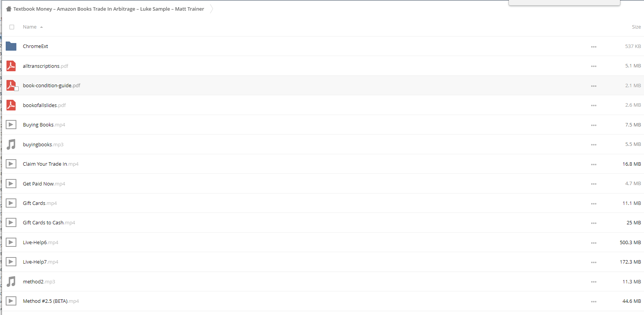Open the more options menu for Get Paid Now.mp4
Image resolution: width=644 pixels, height=315 pixels.
click(x=593, y=184)
